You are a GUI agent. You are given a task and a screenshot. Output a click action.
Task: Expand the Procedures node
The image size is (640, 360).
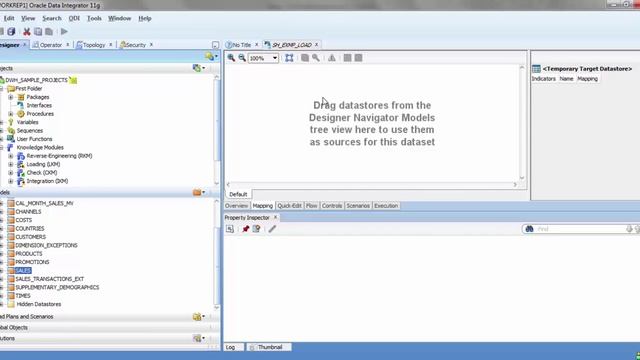pos(11,114)
